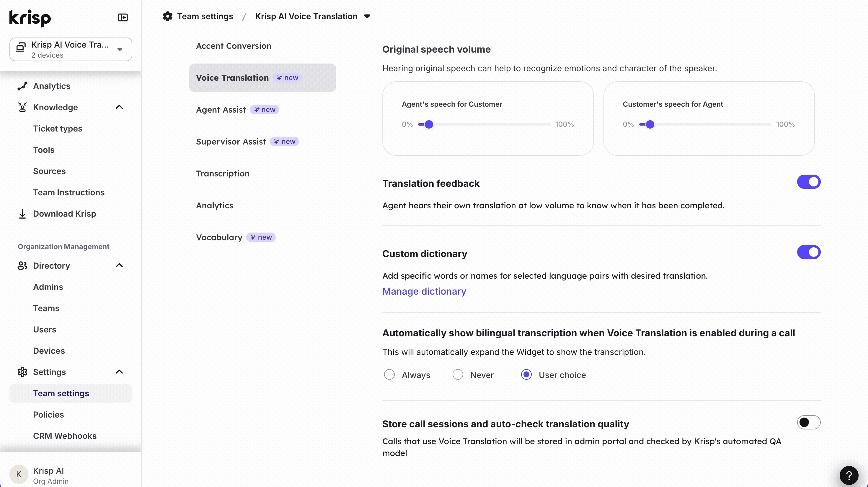The image size is (868, 487).
Task: Open the help question mark button
Action: coord(849,475)
